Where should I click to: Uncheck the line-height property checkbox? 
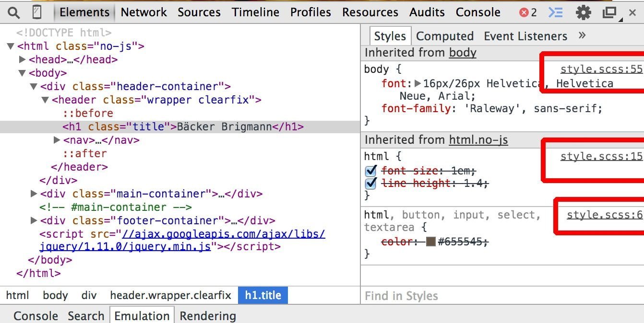click(370, 183)
